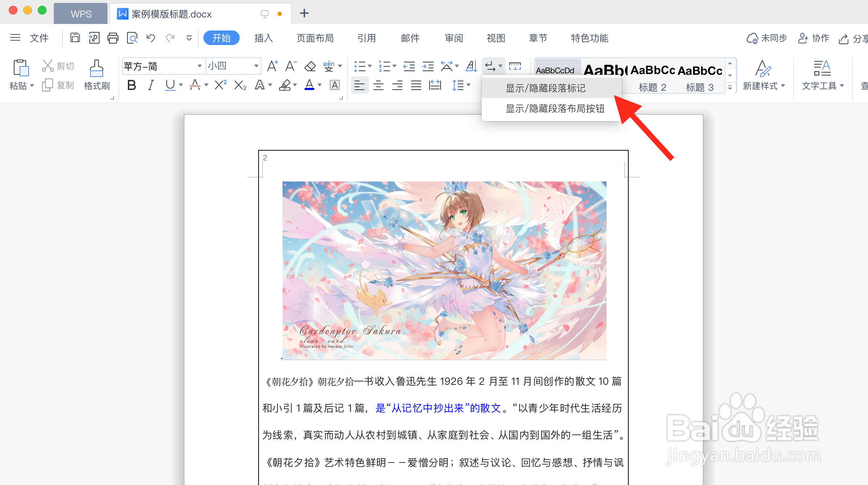Screen dimensions: 868x485
Task: Switch to the 页面布局 tab
Action: (315, 38)
